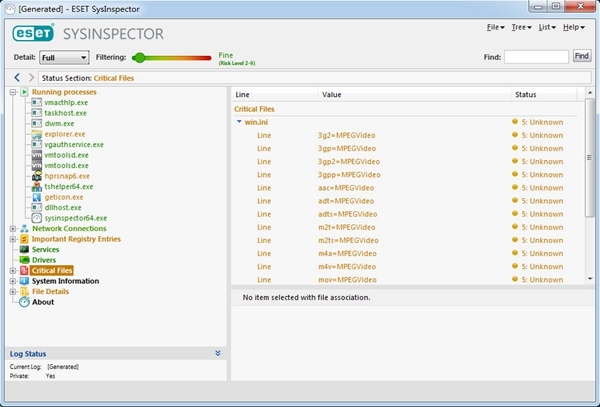This screenshot has width=600, height=407.
Task: Expand the Critical Files node
Action: 13,271
